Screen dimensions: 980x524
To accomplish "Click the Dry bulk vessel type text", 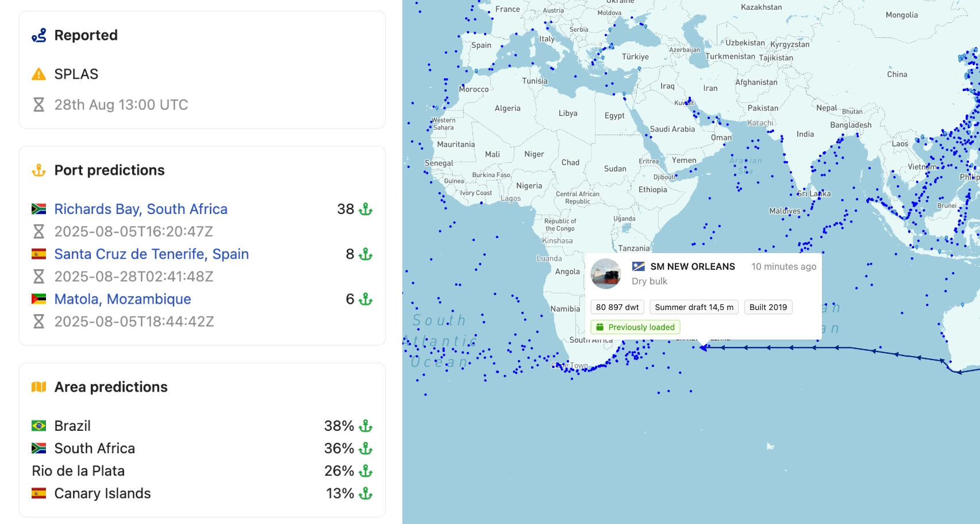I will tap(650, 281).
